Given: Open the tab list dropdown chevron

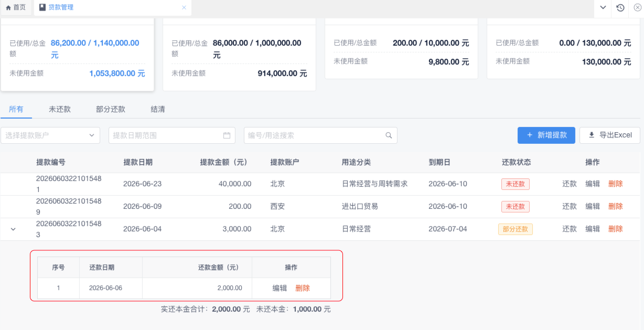Looking at the screenshot, I should coord(603,8).
